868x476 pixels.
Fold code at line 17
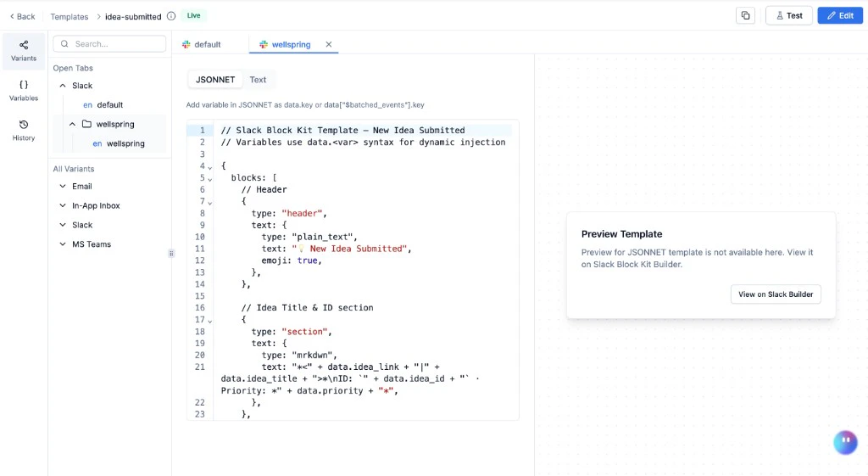click(210, 321)
